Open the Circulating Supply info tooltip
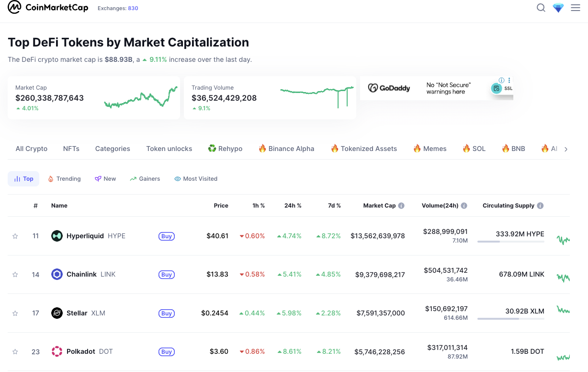Viewport: 588px width, 372px height. (540, 205)
